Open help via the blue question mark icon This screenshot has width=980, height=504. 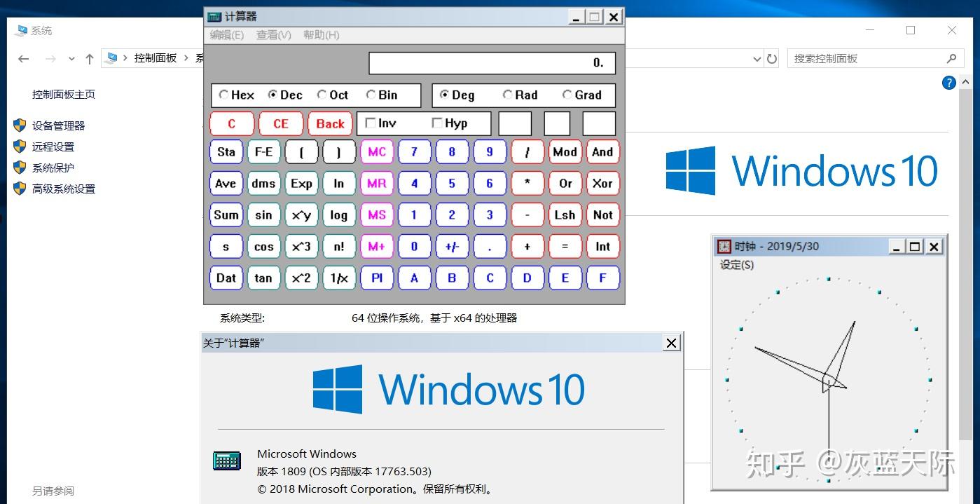tap(948, 83)
